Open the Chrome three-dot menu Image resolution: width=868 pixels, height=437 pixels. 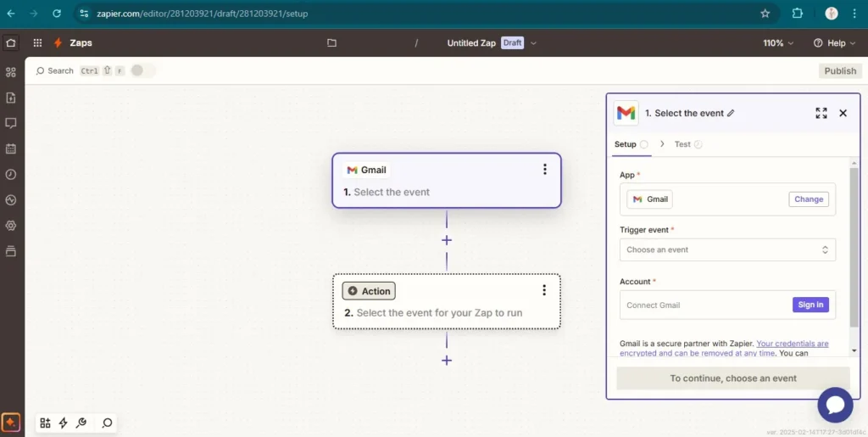click(854, 14)
